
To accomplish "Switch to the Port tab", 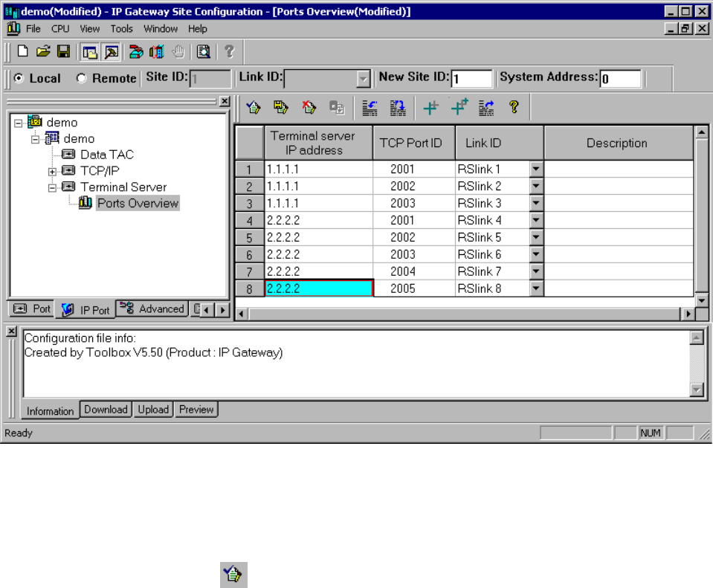I will click(31, 308).
